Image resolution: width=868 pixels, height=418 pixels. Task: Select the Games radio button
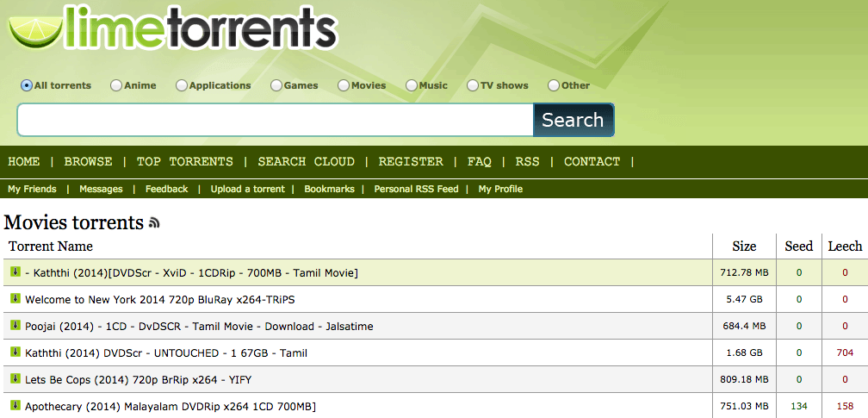[276, 85]
